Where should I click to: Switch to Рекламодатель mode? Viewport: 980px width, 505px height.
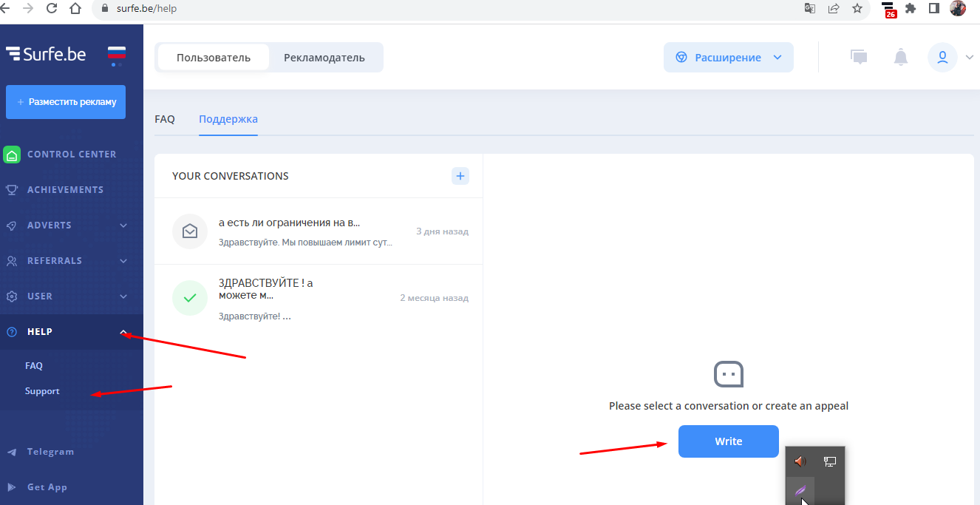pyautogui.click(x=324, y=58)
